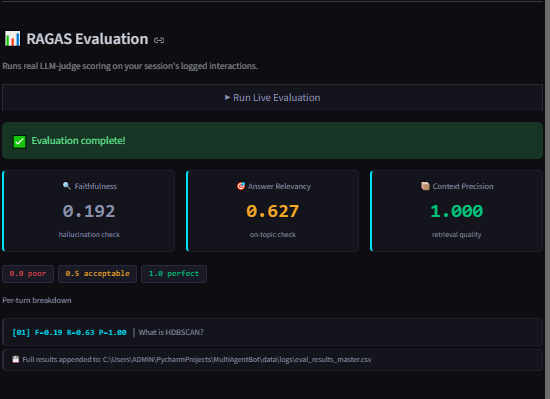This screenshot has width=550, height=399.
Task: Click the Faithfulness metric label
Action: pos(96,186)
